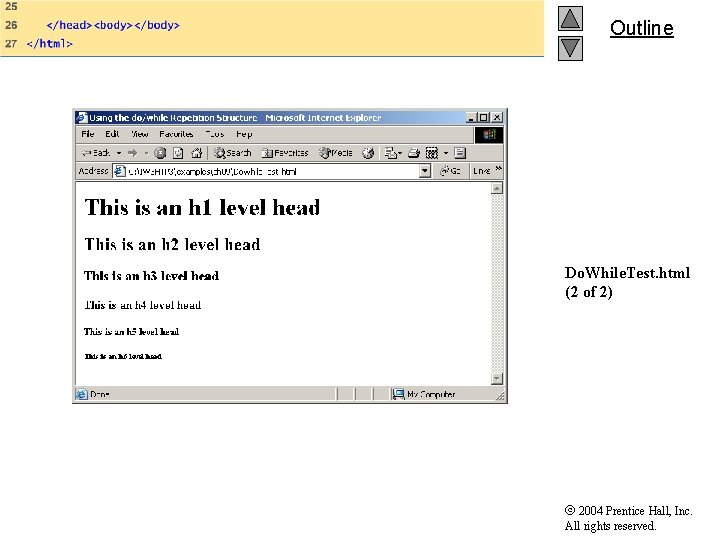The width and height of the screenshot is (720, 540).
Task: Click the Stop icon in the toolbar
Action: coord(160,153)
